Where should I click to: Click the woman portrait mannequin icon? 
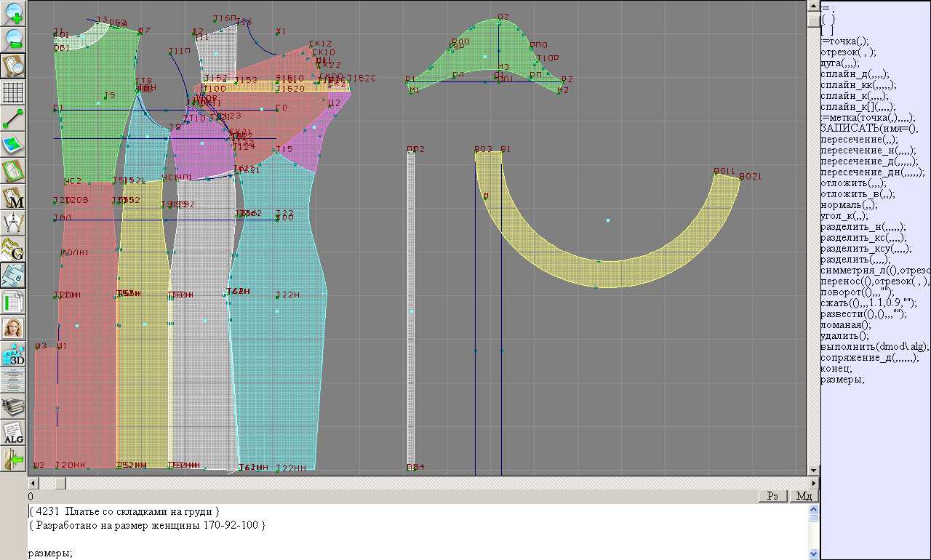click(14, 329)
